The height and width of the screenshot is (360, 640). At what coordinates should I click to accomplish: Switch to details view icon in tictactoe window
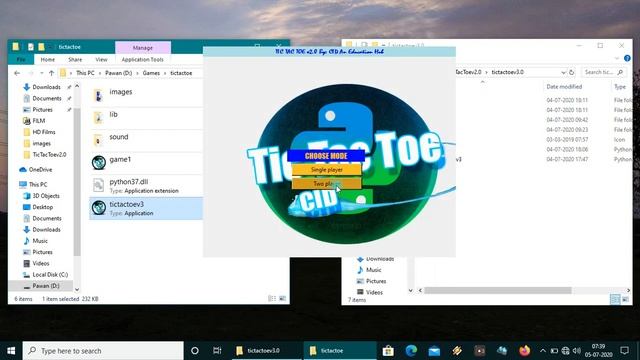[272, 299]
